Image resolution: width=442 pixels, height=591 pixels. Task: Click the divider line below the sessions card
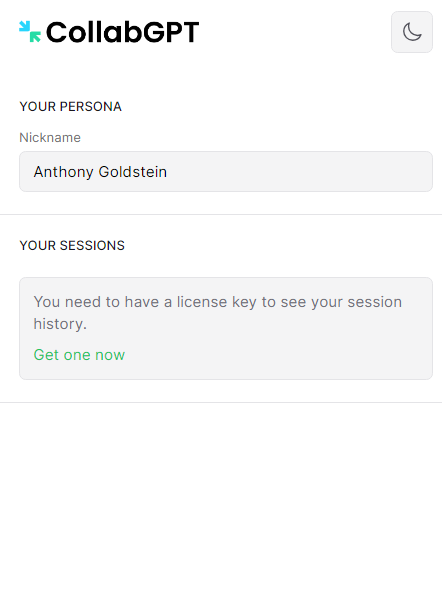pos(221,403)
